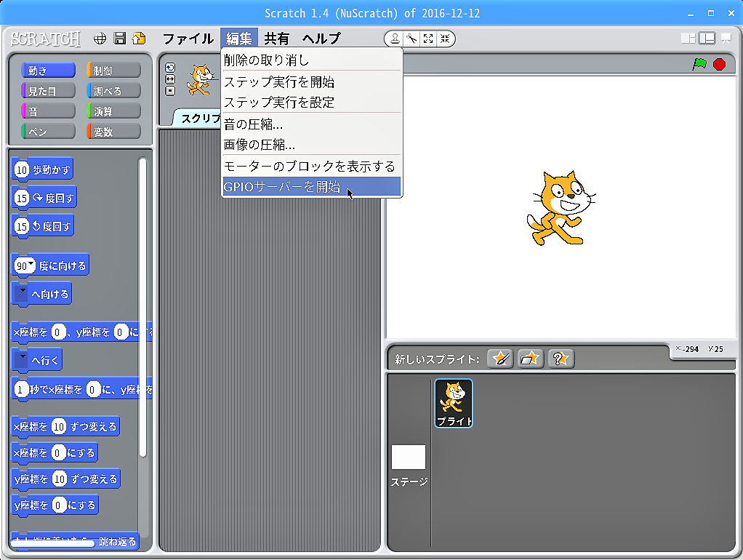Select the grow sprite tool
The height and width of the screenshot is (560, 743).
click(x=428, y=39)
